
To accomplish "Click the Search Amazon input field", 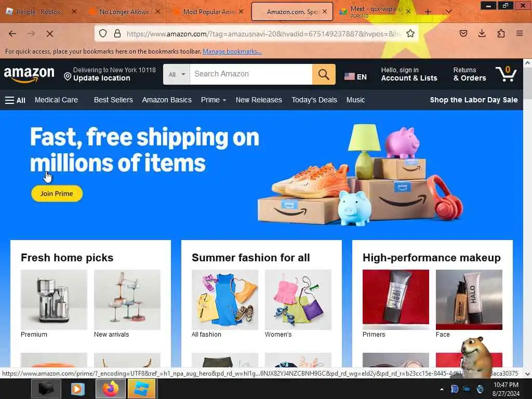I will [251, 74].
